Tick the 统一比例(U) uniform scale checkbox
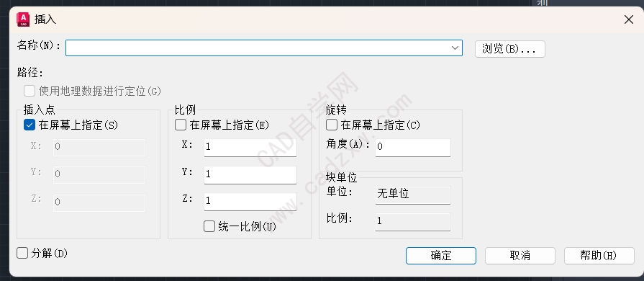The height and width of the screenshot is (281, 644). pyautogui.click(x=209, y=226)
